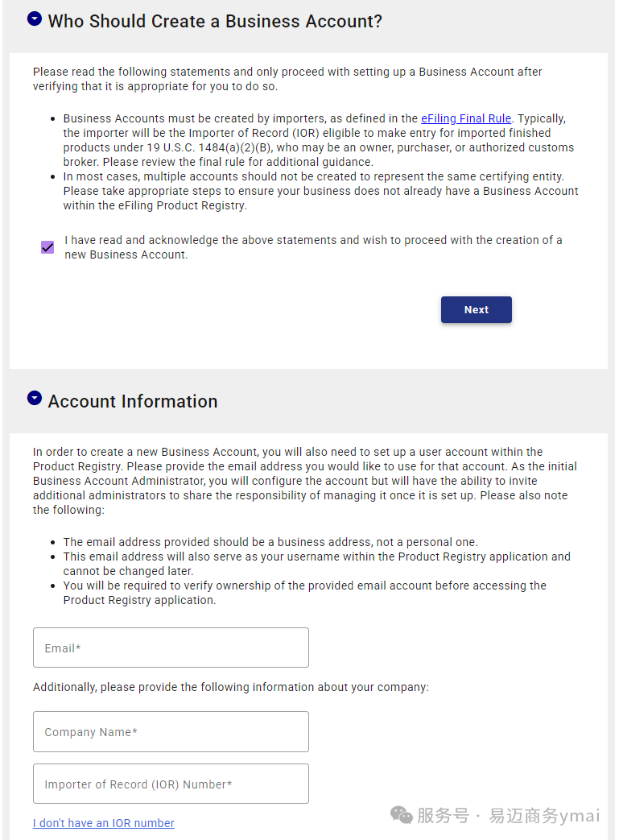Collapse the Account Information section arrow icon

tap(35, 399)
